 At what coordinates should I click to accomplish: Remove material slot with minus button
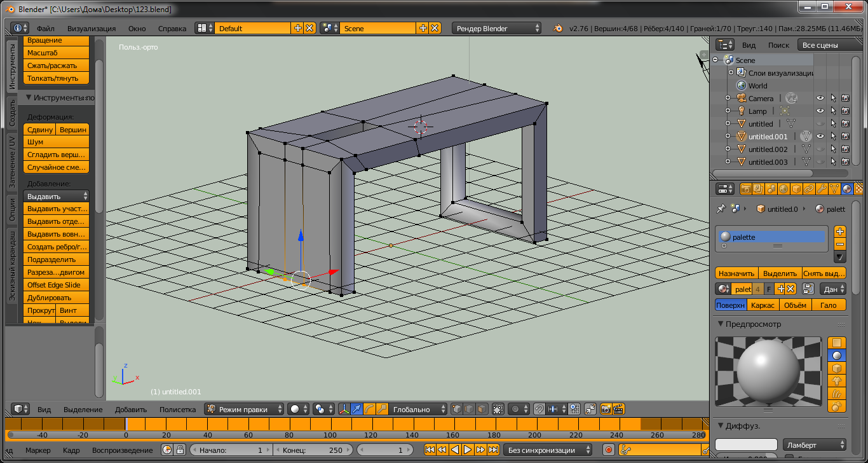tap(839, 244)
